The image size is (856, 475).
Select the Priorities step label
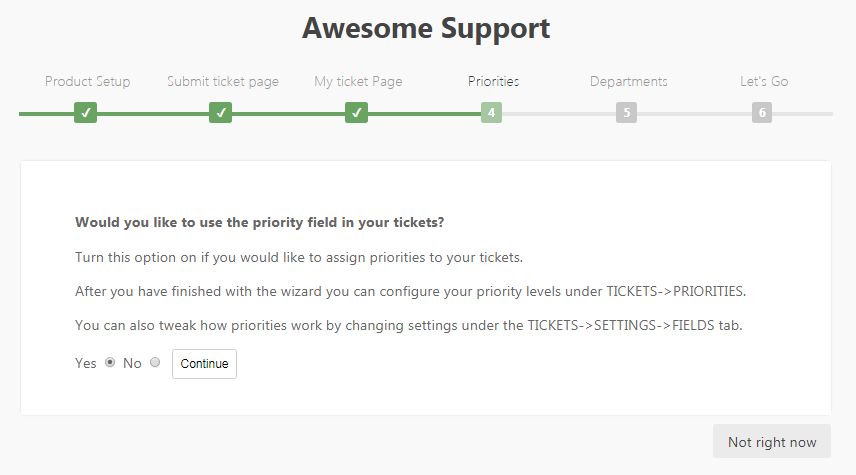pyautogui.click(x=493, y=82)
